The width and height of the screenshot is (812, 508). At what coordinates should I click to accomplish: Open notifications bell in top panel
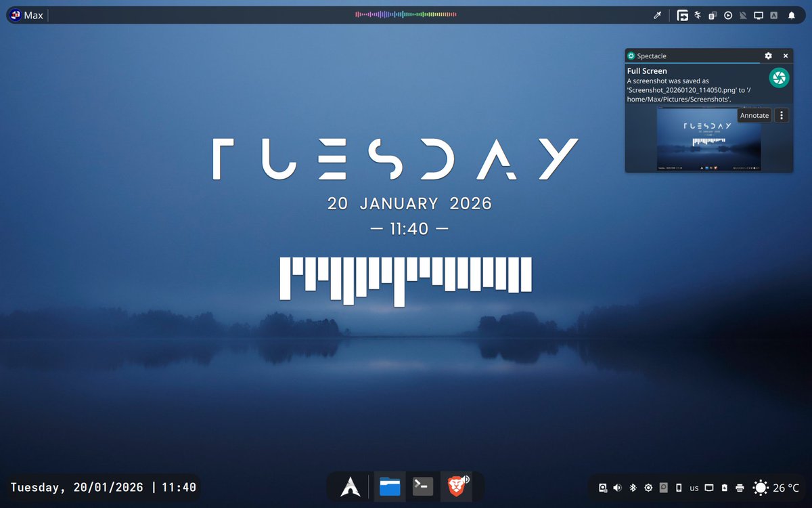791,15
